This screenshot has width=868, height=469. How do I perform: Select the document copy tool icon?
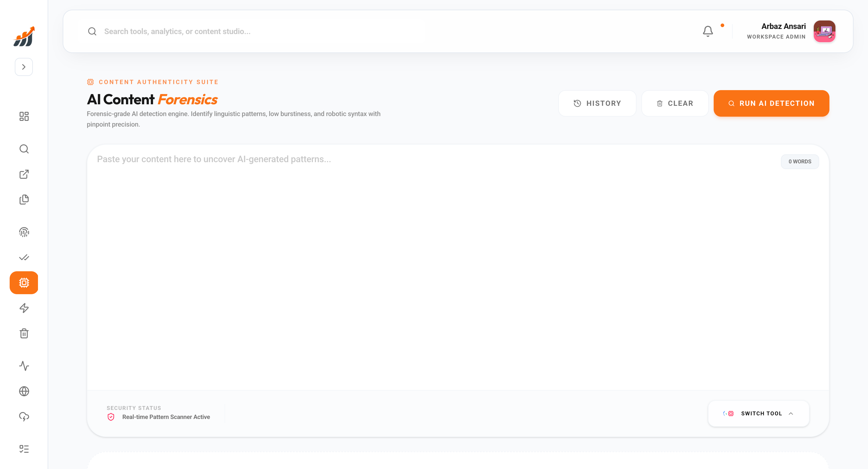[24, 200]
